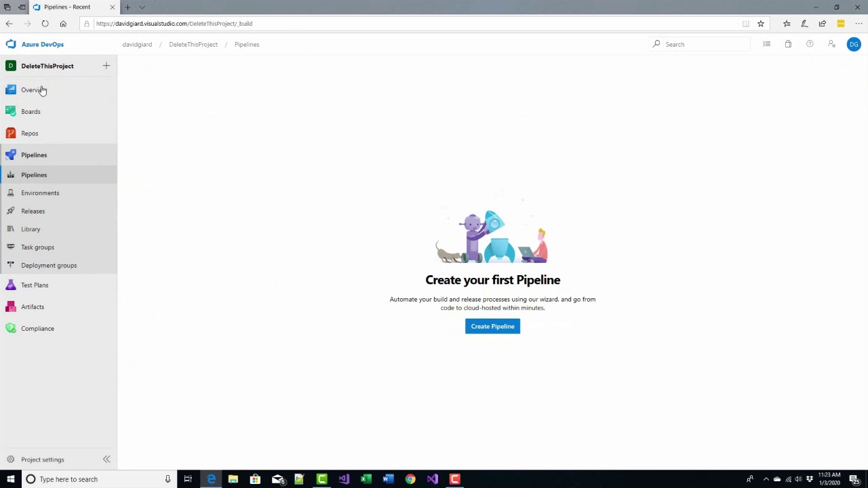Select the top-level Pipelines hub

tap(58, 155)
